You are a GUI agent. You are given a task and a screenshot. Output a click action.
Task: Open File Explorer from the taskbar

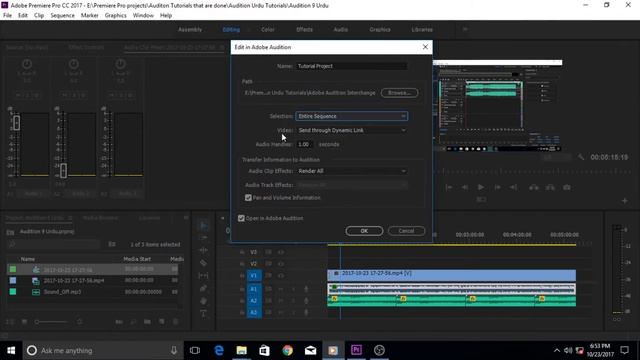pyautogui.click(x=242, y=350)
